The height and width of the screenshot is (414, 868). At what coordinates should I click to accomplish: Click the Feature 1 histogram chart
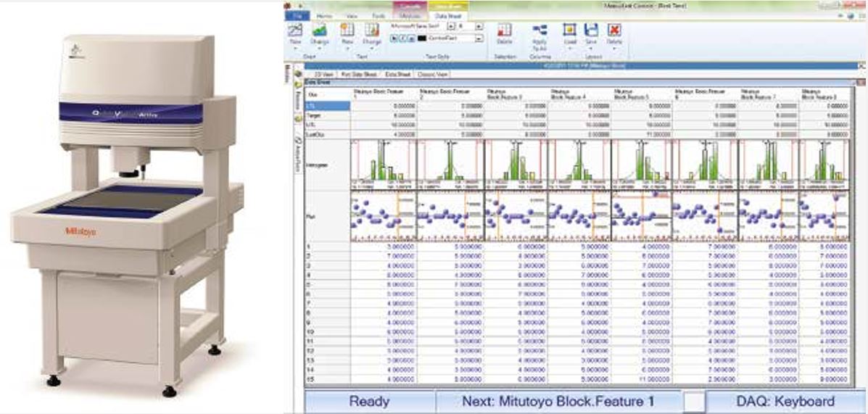click(384, 165)
